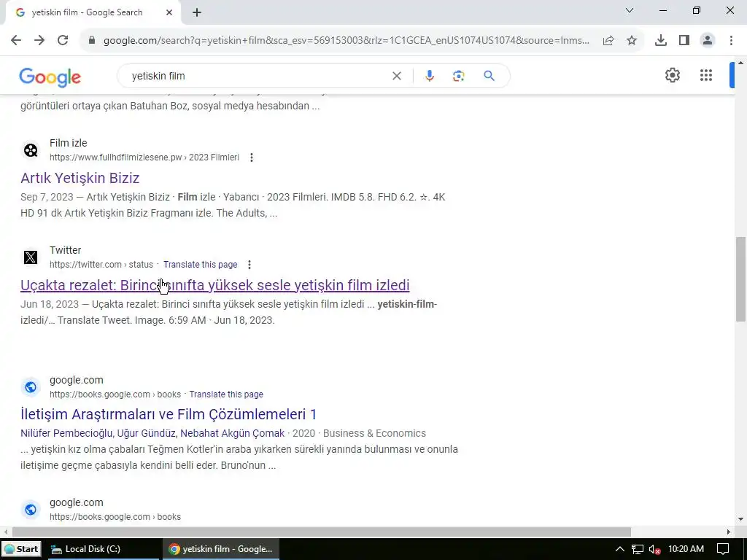The width and height of the screenshot is (747, 560).
Task: Select Chrome yetiskin film taskbar button
Action: [x=220, y=549]
